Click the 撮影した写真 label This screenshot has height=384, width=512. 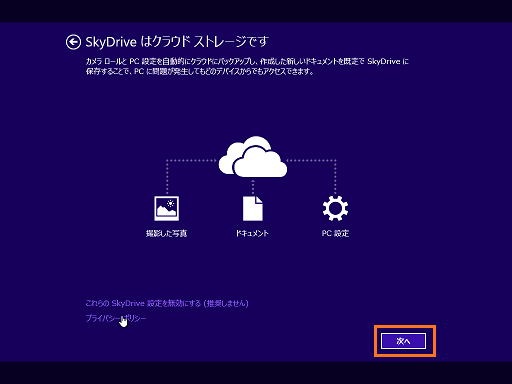pos(166,233)
